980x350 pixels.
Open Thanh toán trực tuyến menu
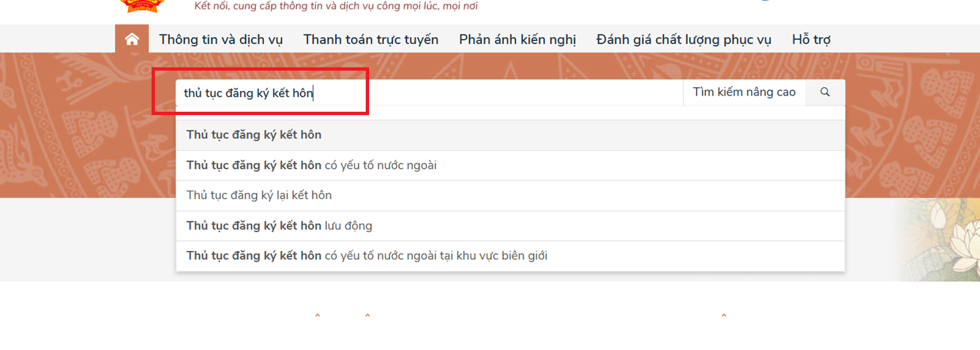[370, 40]
